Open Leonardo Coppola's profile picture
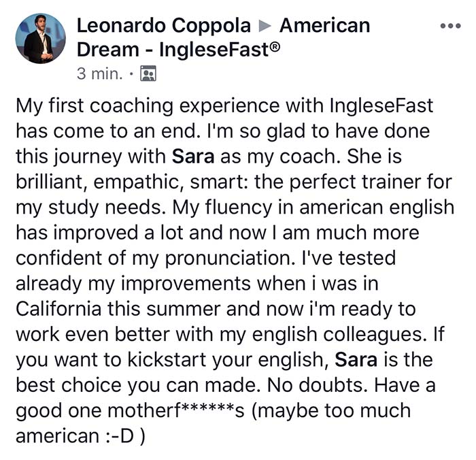Viewport: 476px width, 460px height. coord(40,38)
